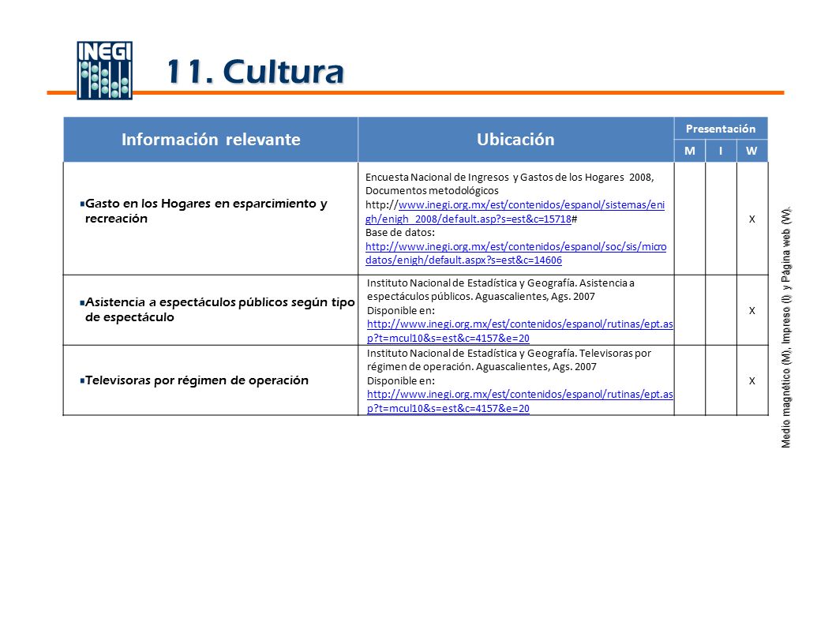Screen dimensions: 832x644
Task: Select the 'Base de datos:' label
Action: (399, 232)
